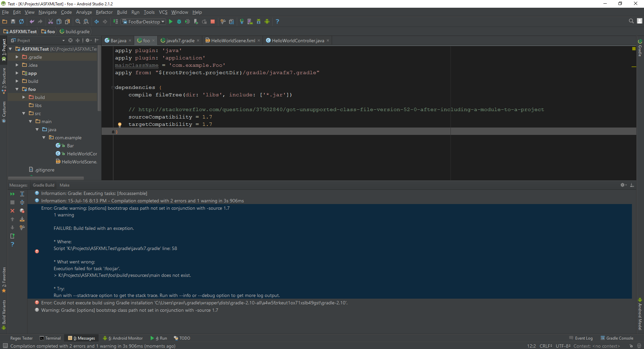Toggle autoscroll to source in Messages panel

(22, 219)
